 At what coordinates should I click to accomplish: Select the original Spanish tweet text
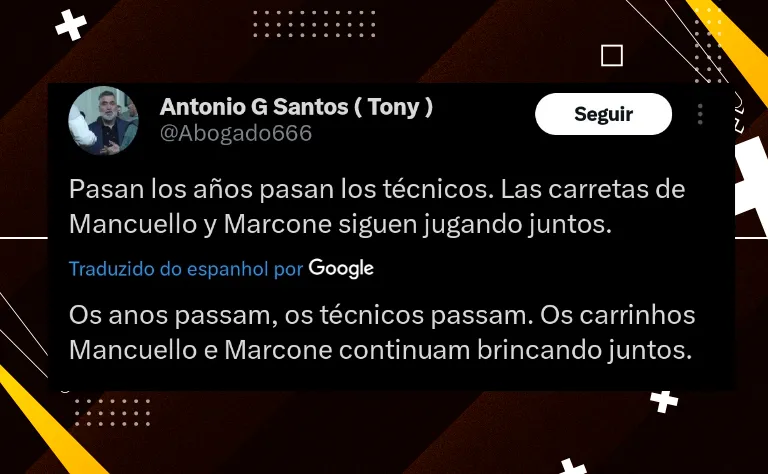377,206
